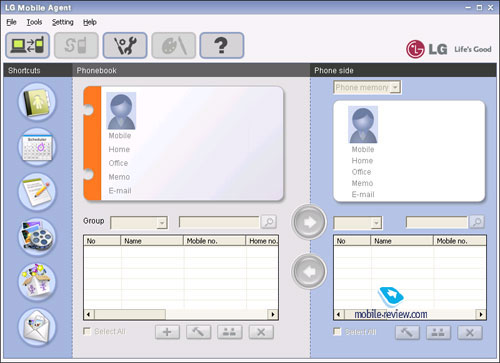Viewport: 500px width, 363px height.
Task: Open the File menu
Action: 11,22
